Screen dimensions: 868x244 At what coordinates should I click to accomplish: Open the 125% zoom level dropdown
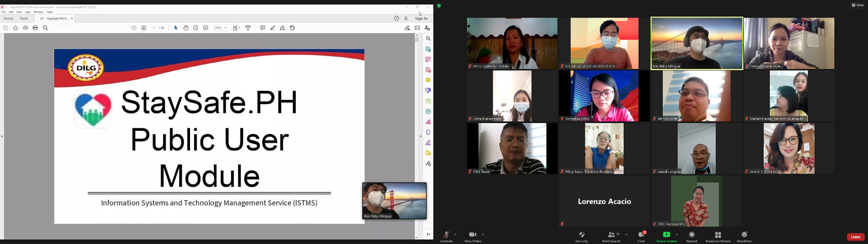(220, 28)
